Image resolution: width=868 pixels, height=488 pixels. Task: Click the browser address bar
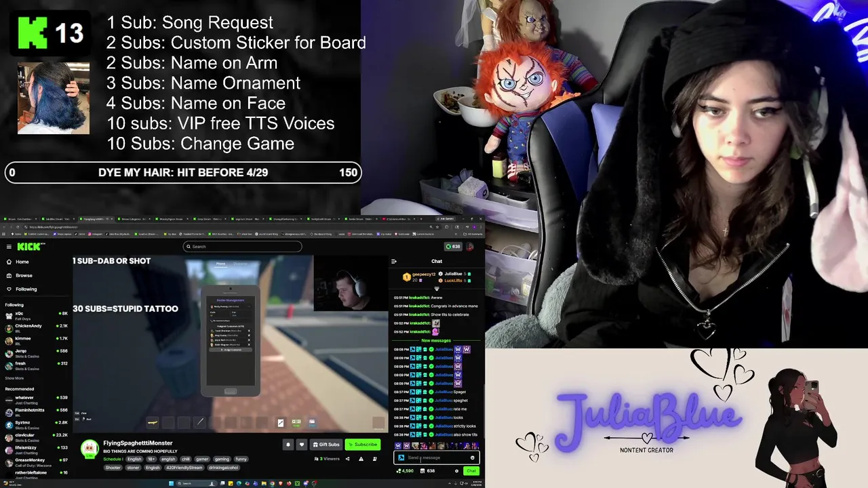click(x=224, y=227)
